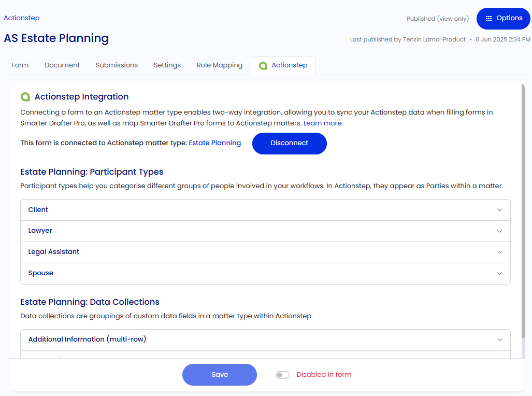This screenshot has height=396, width=532.
Task: Click the Spouse row label
Action: (x=41, y=273)
